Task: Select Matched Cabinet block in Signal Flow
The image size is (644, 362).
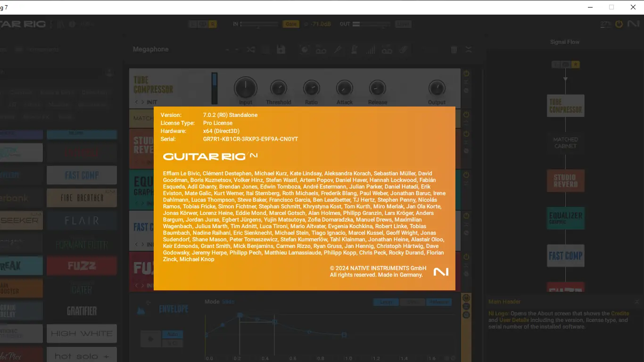Action: [x=566, y=143]
